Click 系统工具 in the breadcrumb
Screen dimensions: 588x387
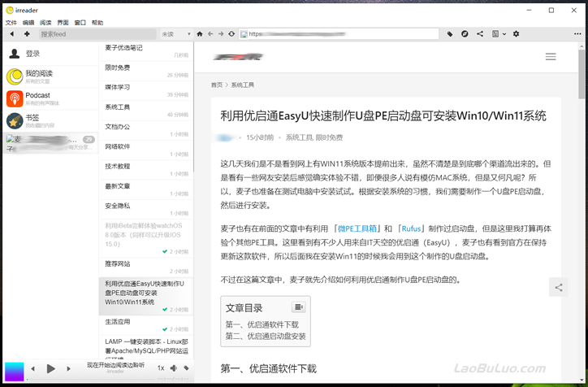242,85
